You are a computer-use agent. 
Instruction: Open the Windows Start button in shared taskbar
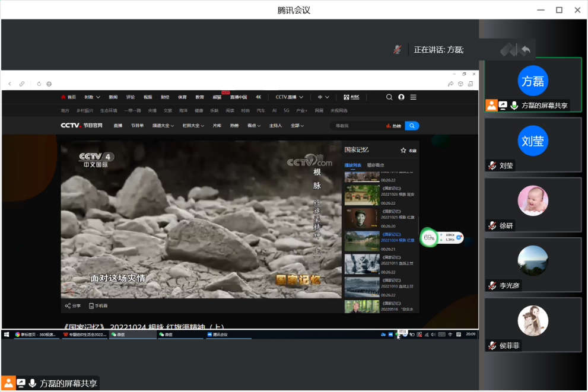[7, 334]
